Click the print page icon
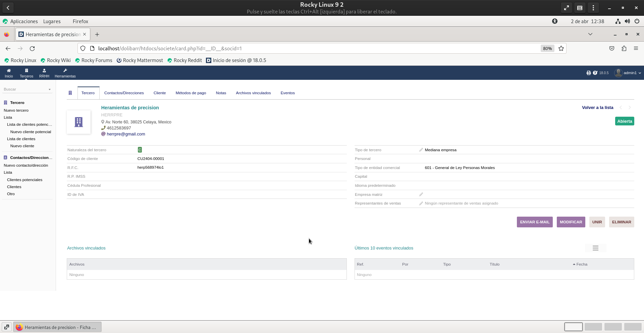This screenshot has width=644, height=333. (588, 73)
